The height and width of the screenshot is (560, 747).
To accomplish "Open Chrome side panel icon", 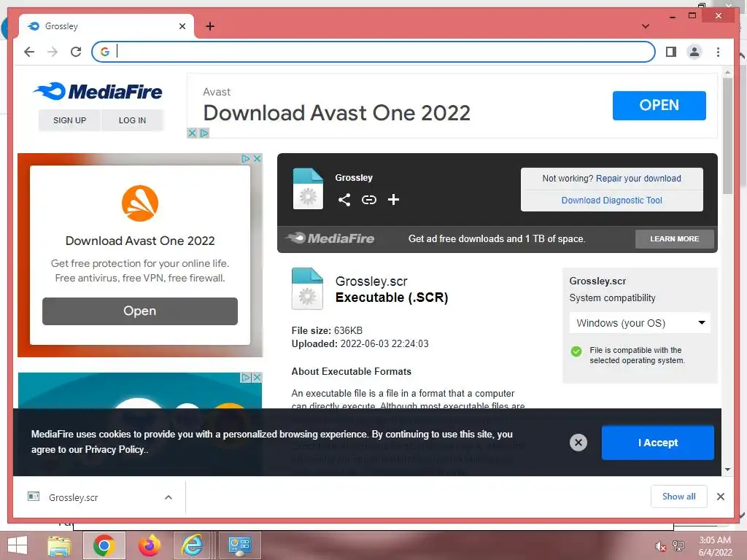I will [671, 52].
